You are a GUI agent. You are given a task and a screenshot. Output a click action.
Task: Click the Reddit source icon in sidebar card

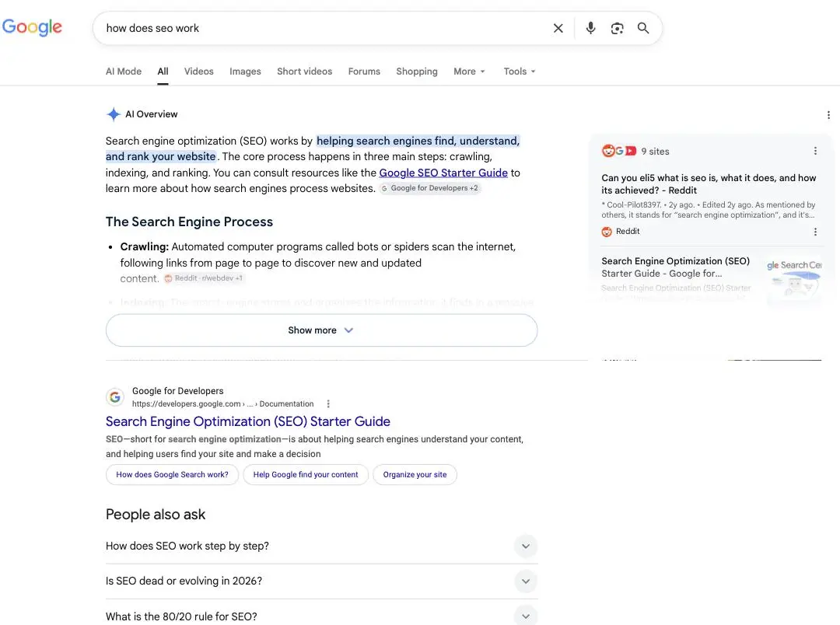coord(607,232)
